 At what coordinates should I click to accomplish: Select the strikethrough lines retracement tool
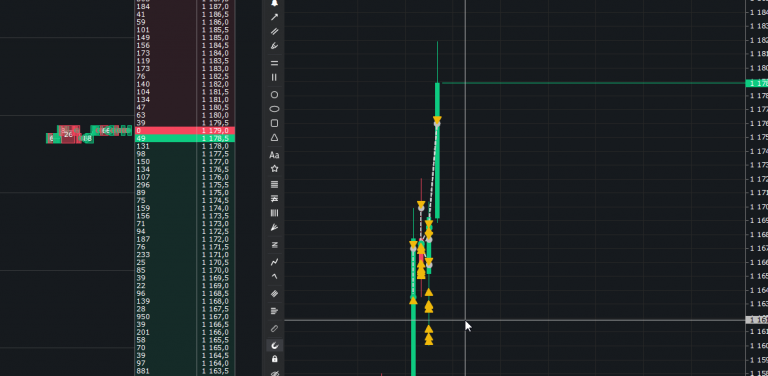pyautogui.click(x=274, y=199)
